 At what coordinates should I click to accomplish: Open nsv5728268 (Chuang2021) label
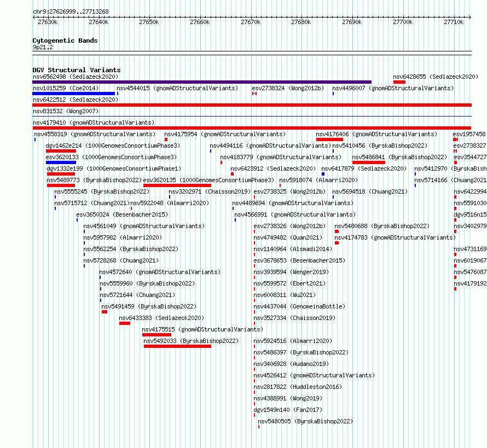(x=121, y=260)
